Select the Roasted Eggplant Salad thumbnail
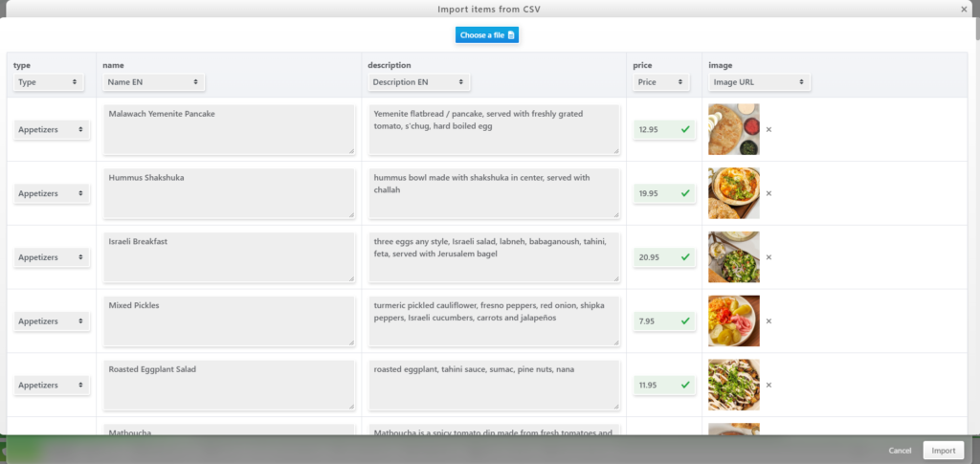The image size is (980, 464). [733, 385]
